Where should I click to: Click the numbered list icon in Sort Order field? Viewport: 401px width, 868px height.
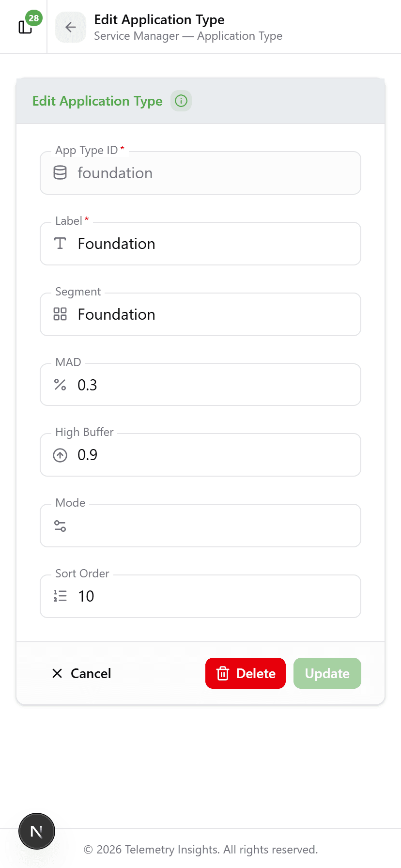(x=60, y=596)
